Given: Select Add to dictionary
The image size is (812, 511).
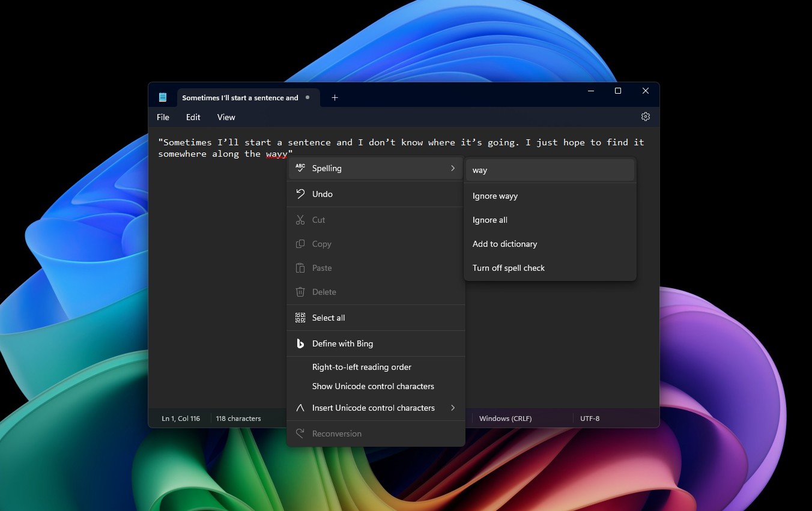Looking at the screenshot, I should click(x=504, y=244).
